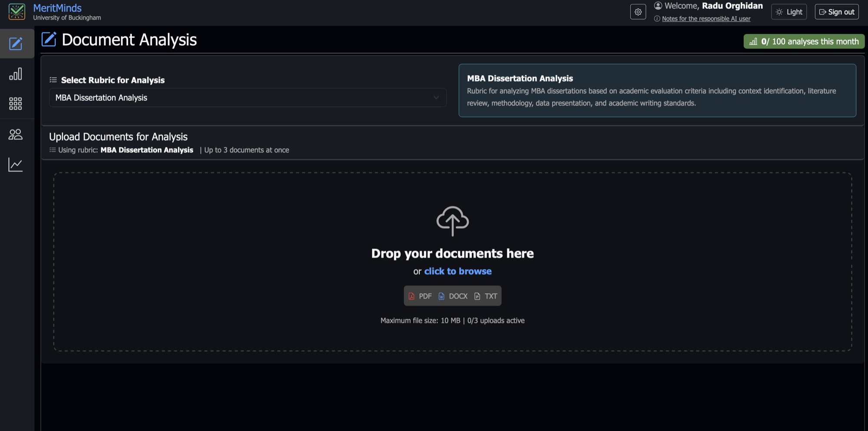Open Notes for the responsible AI user
This screenshot has height=431, width=868.
pyautogui.click(x=706, y=19)
